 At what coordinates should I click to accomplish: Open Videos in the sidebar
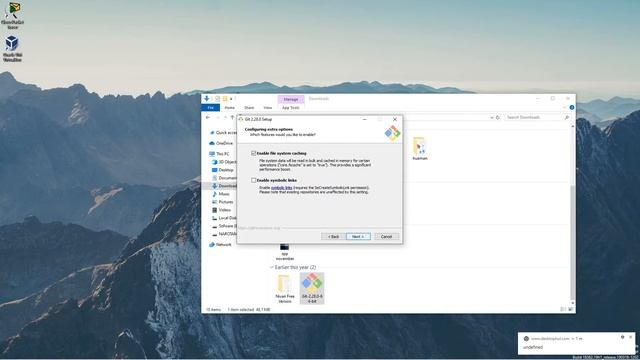pyautogui.click(x=221, y=210)
